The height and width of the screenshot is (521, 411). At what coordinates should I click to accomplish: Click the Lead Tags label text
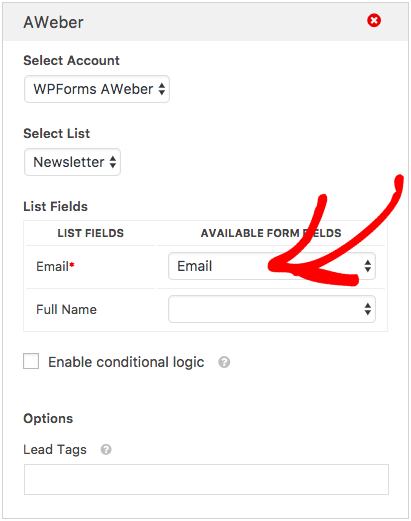[55, 450]
